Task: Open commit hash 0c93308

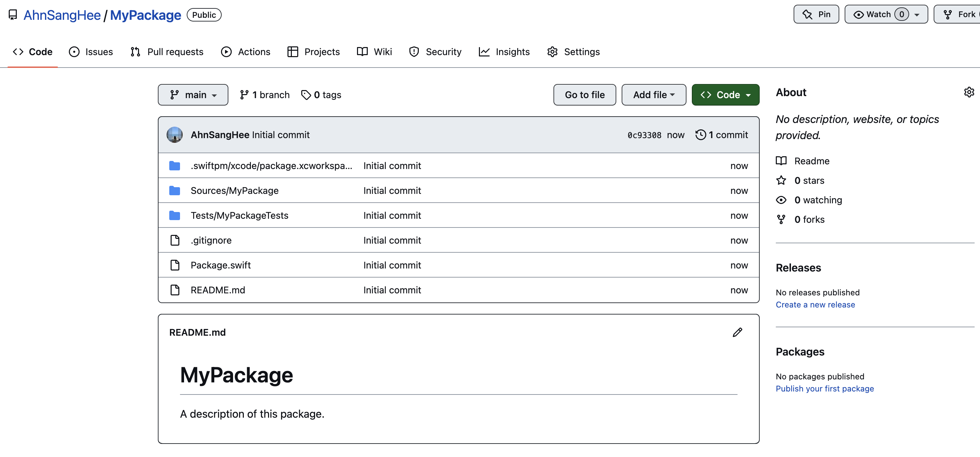Action: click(x=644, y=135)
